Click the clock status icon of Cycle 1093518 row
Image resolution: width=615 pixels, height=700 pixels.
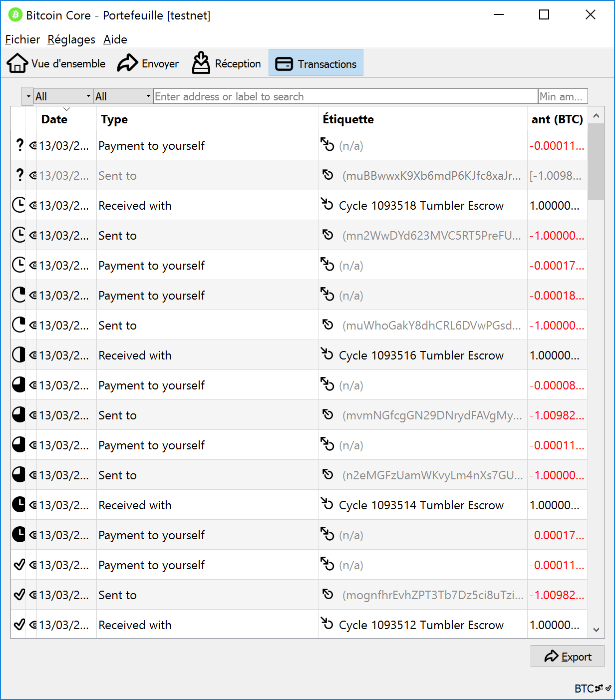(x=18, y=205)
